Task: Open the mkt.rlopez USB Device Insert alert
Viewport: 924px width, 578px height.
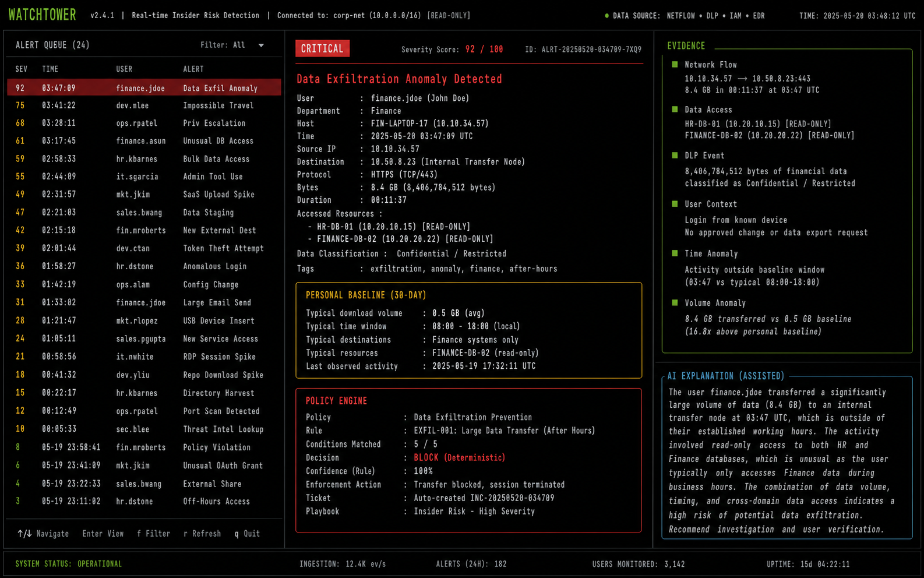Action: [x=144, y=320]
